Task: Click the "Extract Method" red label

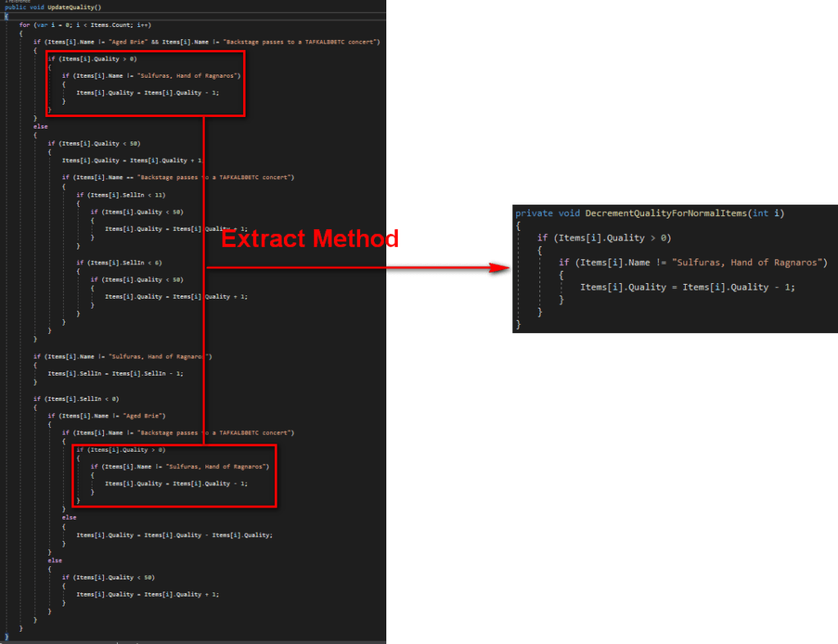Action: point(309,238)
